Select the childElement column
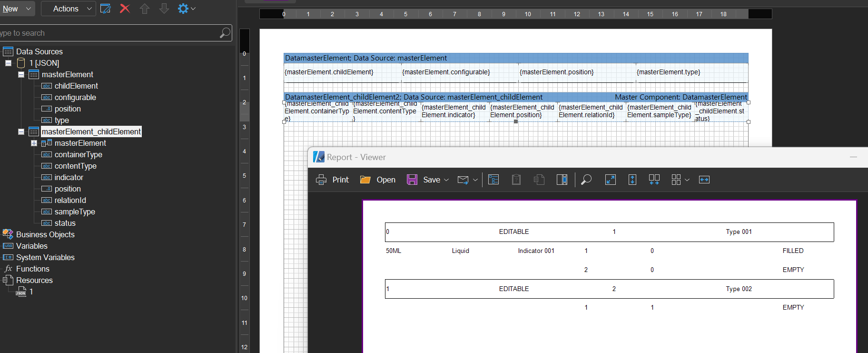 click(76, 86)
